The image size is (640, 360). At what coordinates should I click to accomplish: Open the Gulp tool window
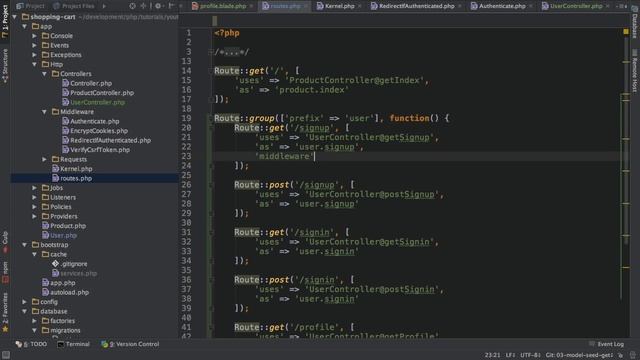click(x=5, y=241)
